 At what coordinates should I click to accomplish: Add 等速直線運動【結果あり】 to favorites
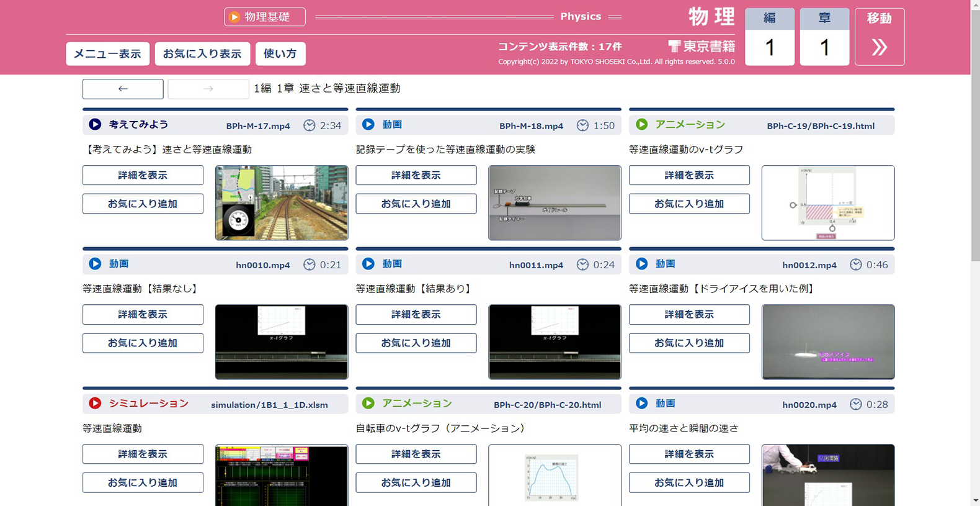pos(416,343)
